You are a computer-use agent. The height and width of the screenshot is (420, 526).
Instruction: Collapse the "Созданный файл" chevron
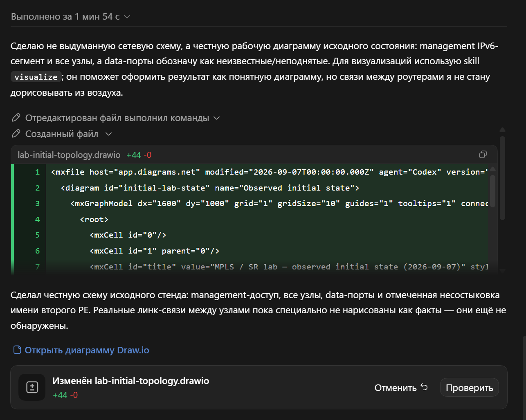click(x=108, y=134)
